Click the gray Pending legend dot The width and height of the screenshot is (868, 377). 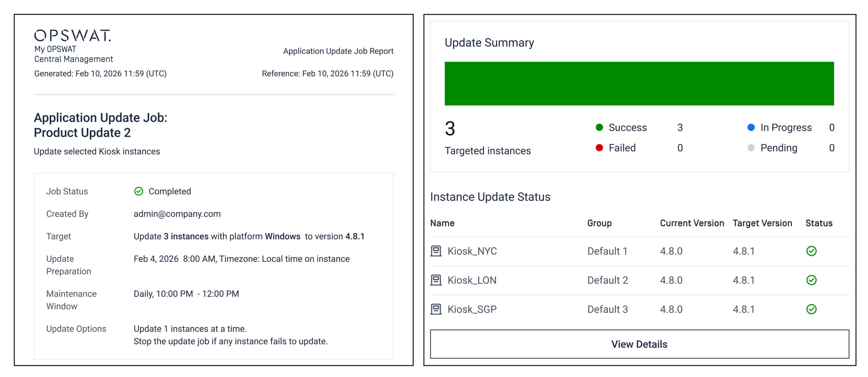tap(751, 148)
